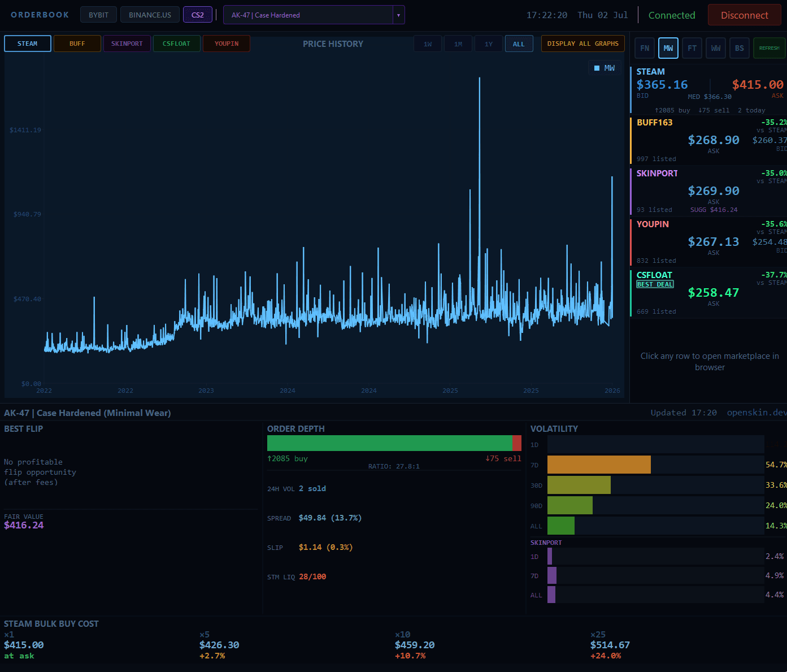Screen dimensions: 787x672
Task: Select the MW wear option
Action: (668, 48)
